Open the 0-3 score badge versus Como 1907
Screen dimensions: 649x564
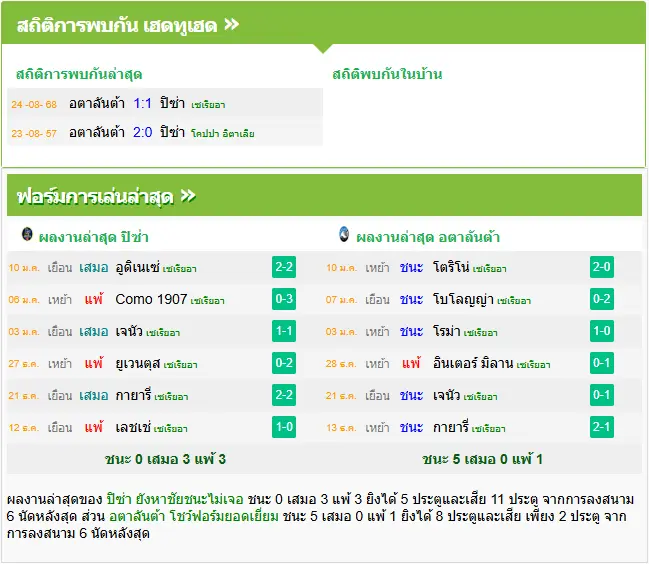pyautogui.click(x=284, y=299)
